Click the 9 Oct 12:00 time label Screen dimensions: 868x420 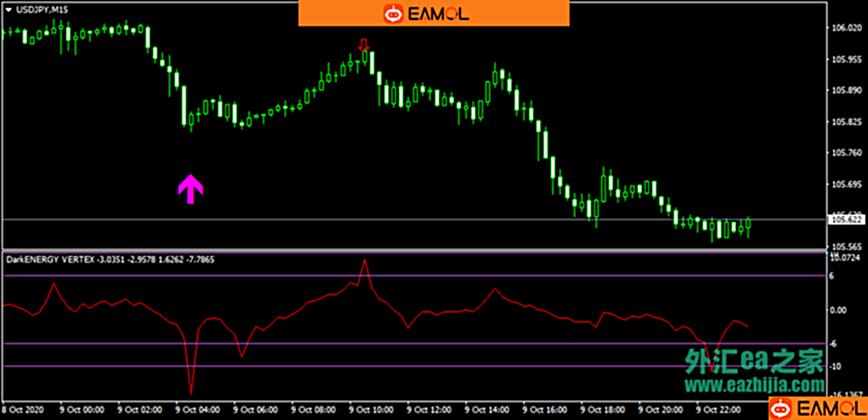pos(429,411)
